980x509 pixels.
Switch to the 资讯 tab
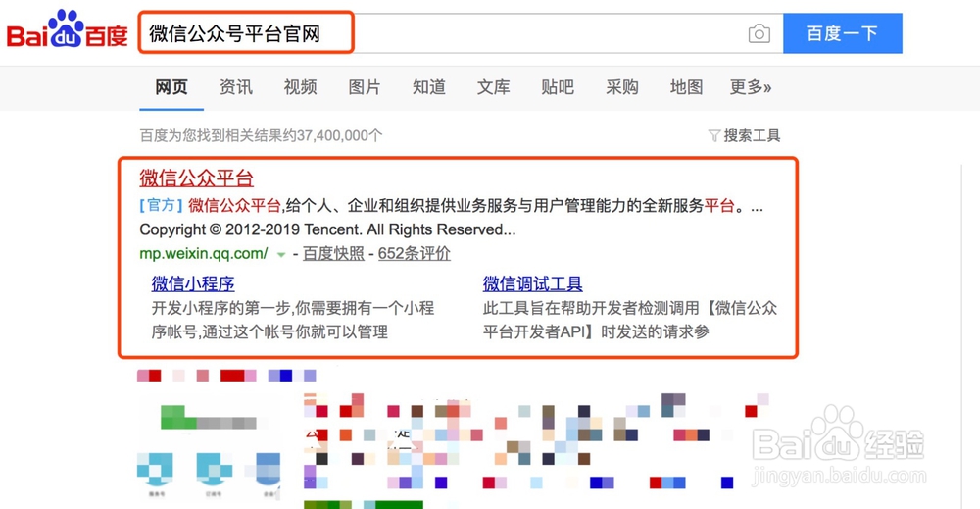pos(235,87)
